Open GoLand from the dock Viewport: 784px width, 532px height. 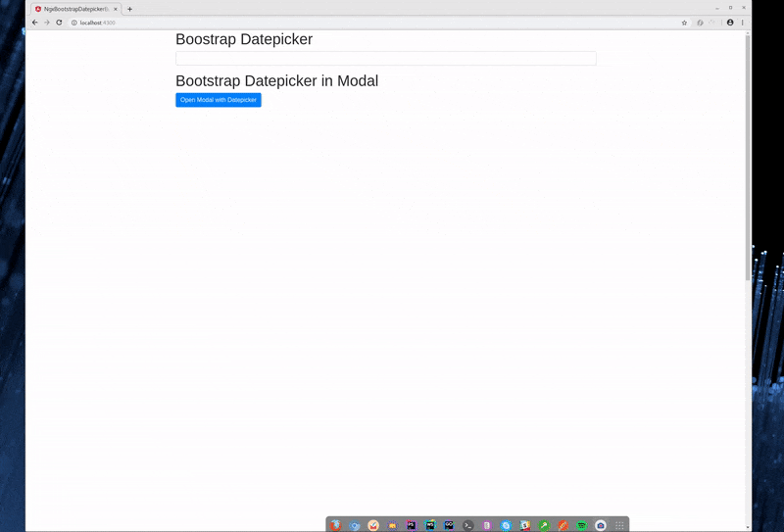(x=449, y=525)
